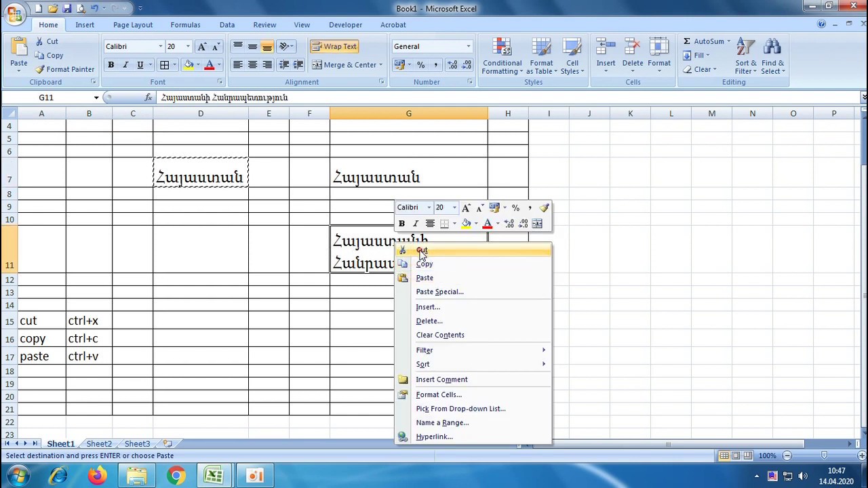Click Format Painter in mini toolbar

[x=544, y=207]
